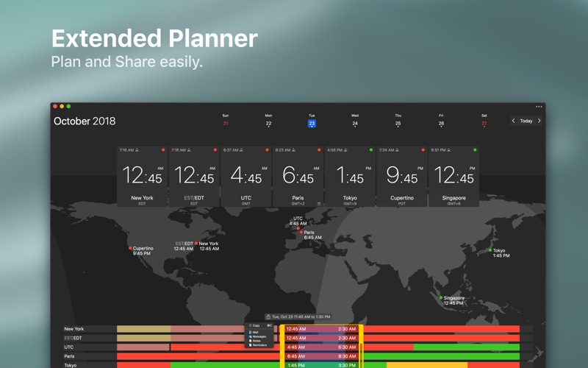Click the green segment of UTC timeline bar
588x368 pixels.
point(467,347)
